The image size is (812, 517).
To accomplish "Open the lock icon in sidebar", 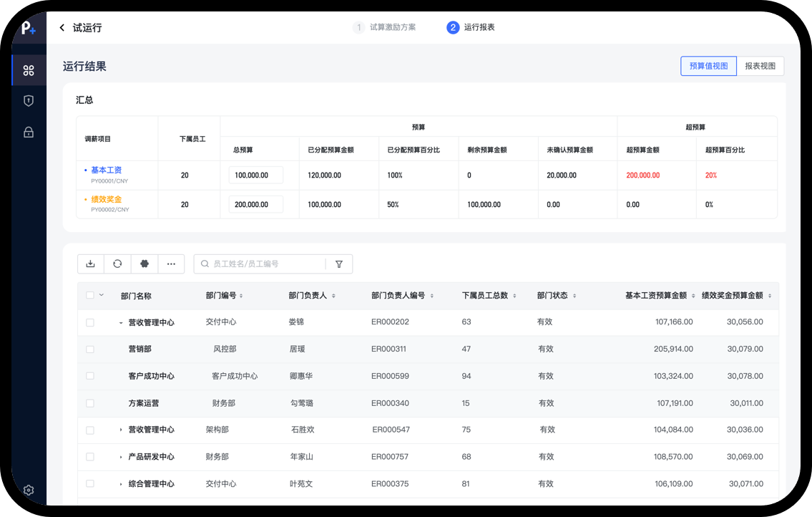I will tap(29, 132).
